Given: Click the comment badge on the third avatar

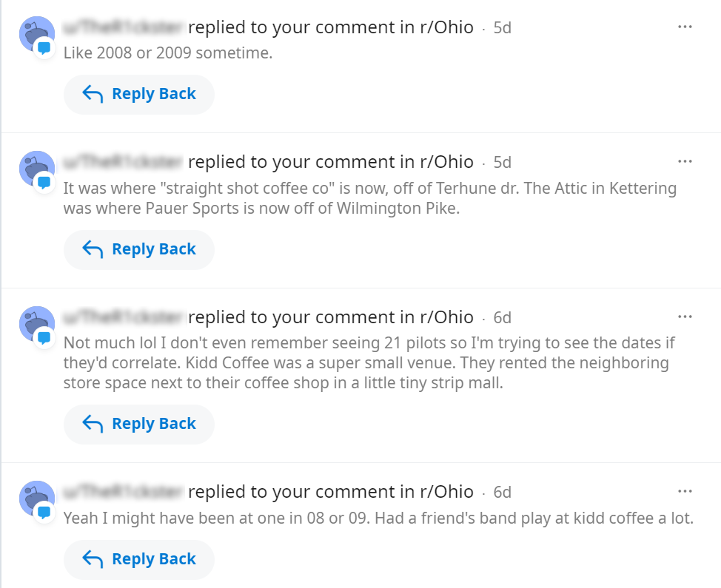Looking at the screenshot, I should (x=44, y=338).
